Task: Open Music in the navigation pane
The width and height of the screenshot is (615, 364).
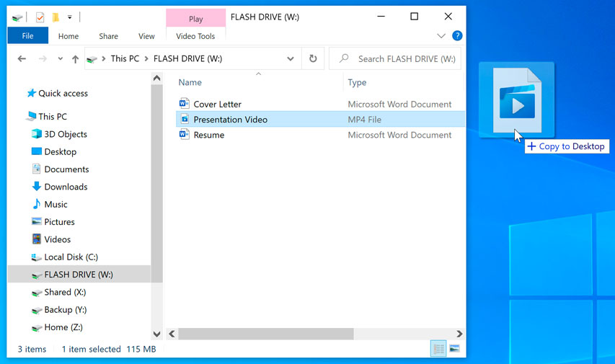Action: 56,205
